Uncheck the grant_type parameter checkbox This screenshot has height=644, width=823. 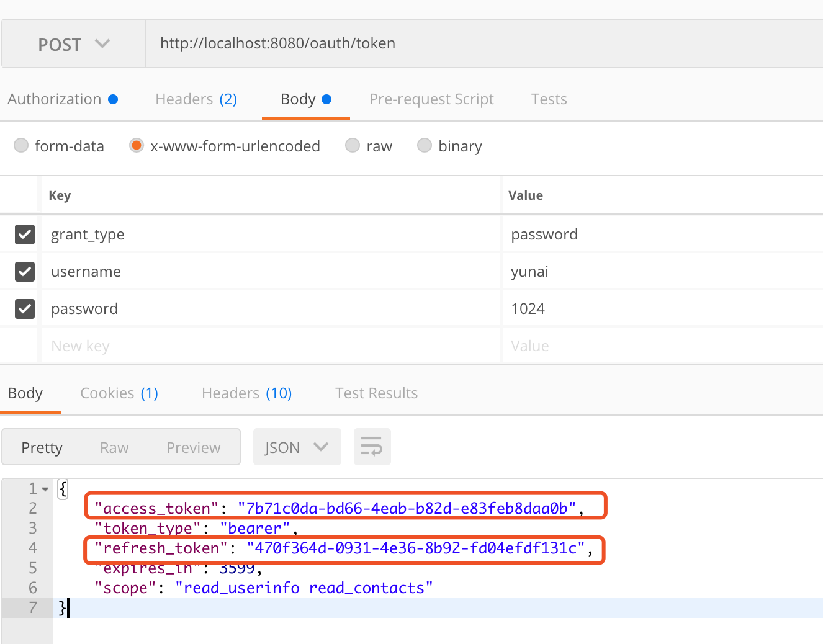pos(25,235)
